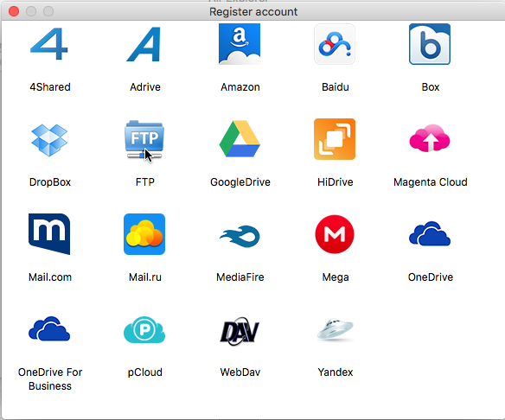This screenshot has height=420, width=505.
Task: Click the 'HiDrive' text label
Action: pyautogui.click(x=336, y=182)
